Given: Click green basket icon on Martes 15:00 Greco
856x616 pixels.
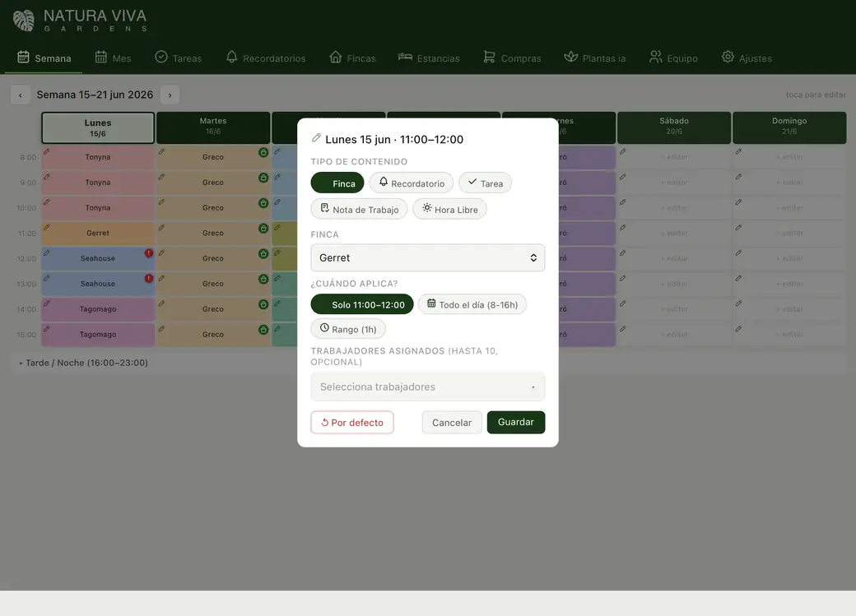Looking at the screenshot, I should (x=263, y=330).
